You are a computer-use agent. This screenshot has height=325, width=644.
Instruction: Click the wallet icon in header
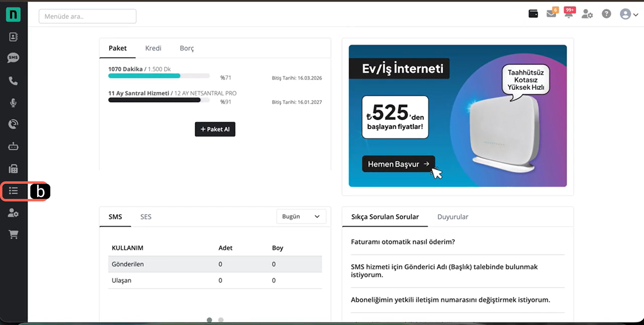(533, 14)
